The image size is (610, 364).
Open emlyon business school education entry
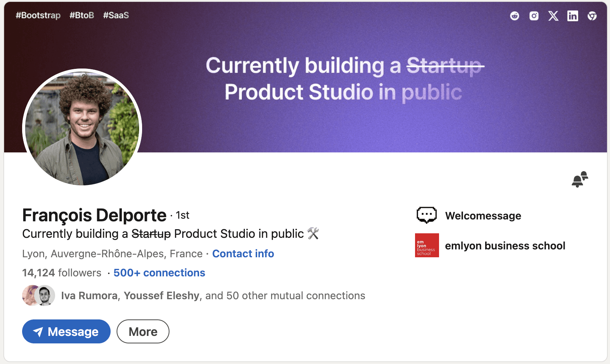tap(505, 245)
